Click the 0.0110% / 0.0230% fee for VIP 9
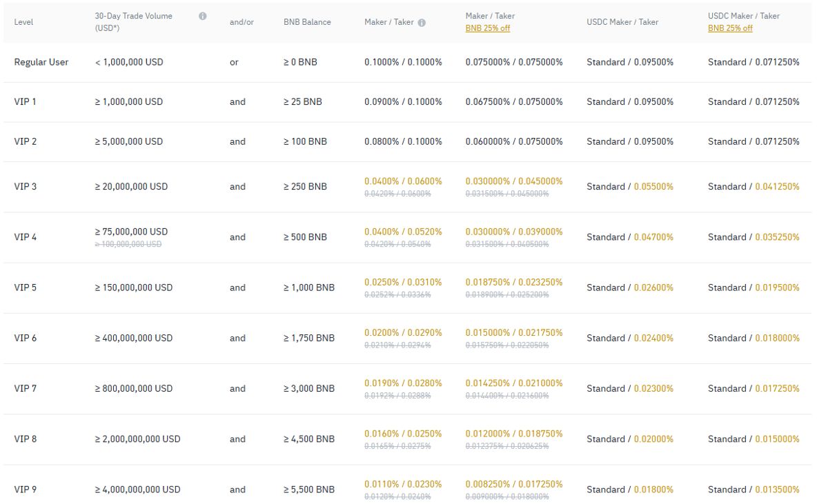This screenshot has width=828, height=504. pos(403,484)
